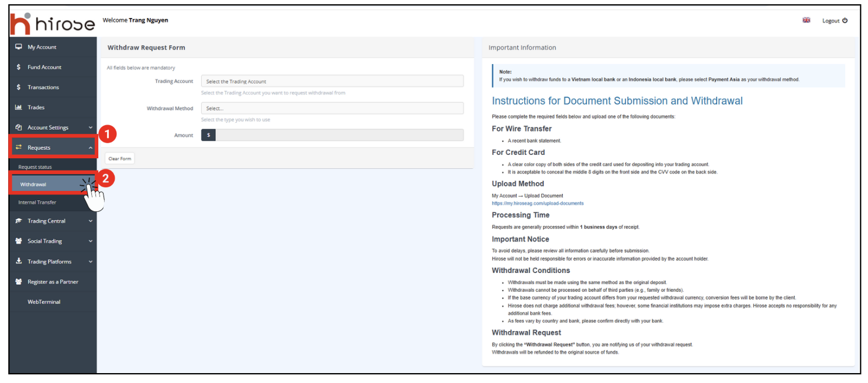
Task: Expand the Trading Platforms chevron
Action: click(91, 262)
